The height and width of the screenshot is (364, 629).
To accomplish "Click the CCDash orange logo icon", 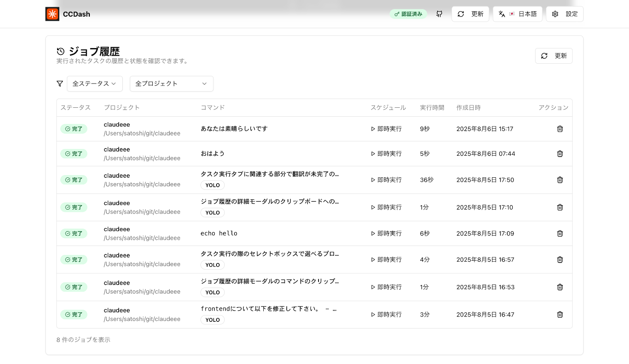I will click(52, 14).
